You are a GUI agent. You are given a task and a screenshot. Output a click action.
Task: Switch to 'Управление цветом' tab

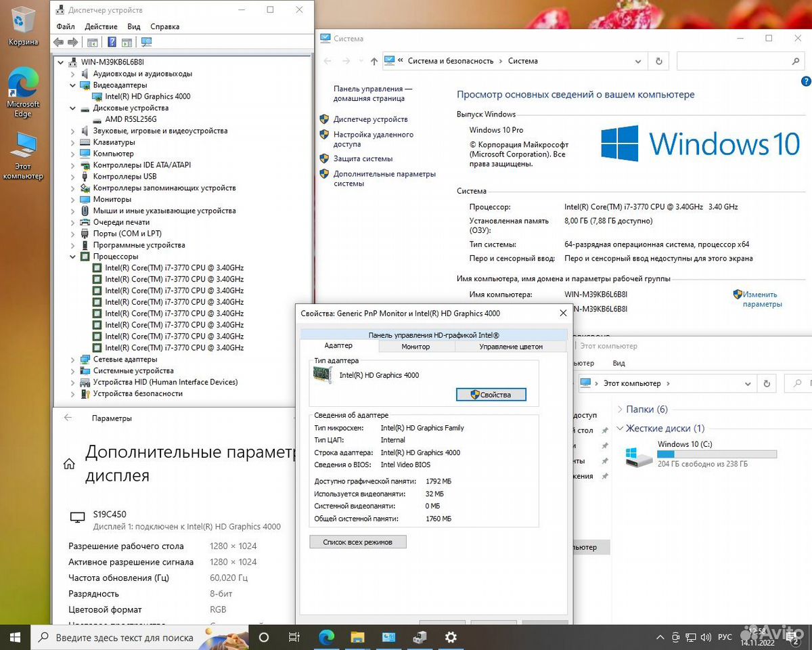tap(511, 346)
